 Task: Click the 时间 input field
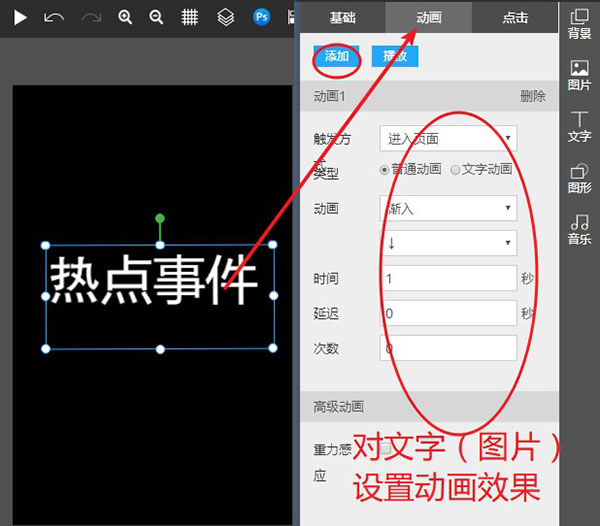tap(448, 278)
